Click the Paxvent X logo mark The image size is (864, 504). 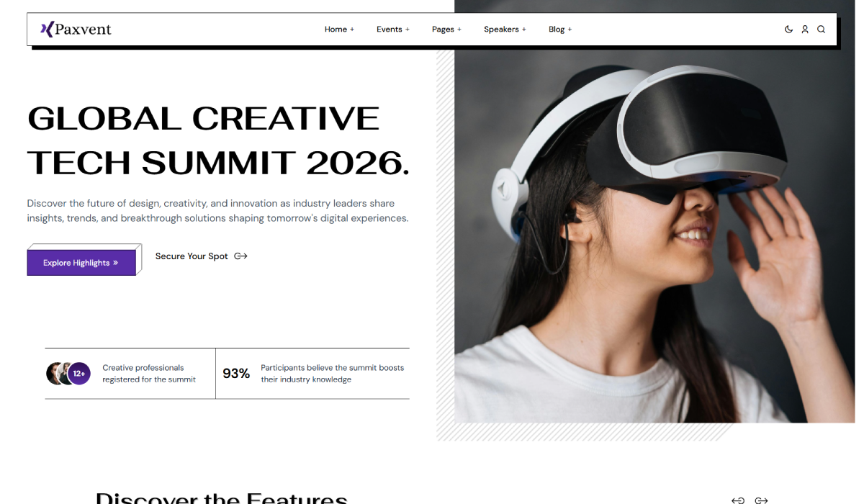pyautogui.click(x=47, y=30)
